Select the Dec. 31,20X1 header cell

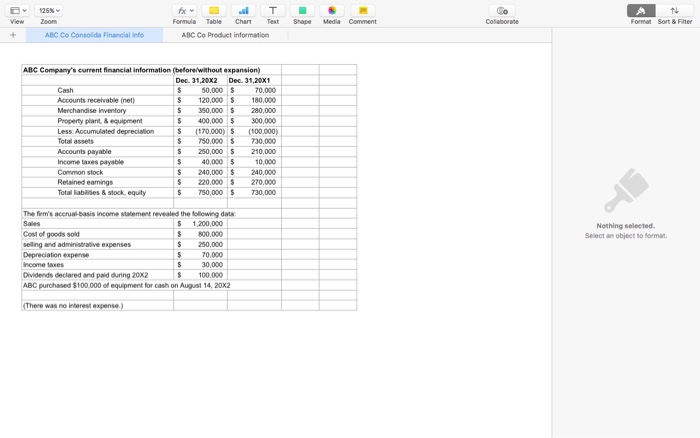[x=254, y=80]
